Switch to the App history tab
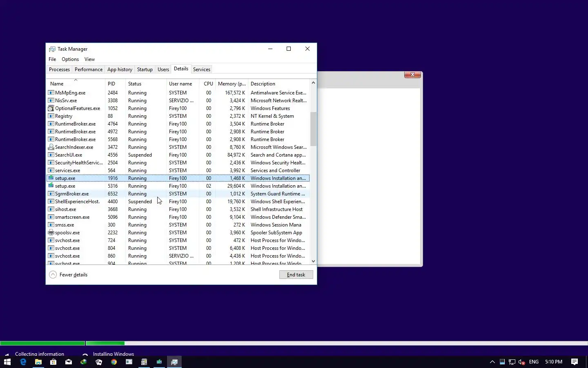588x368 pixels. pyautogui.click(x=120, y=70)
